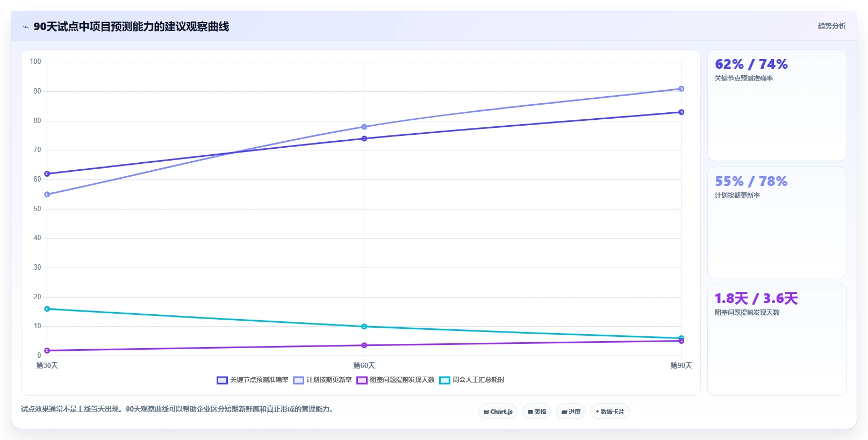
Task: Click the Chart.js chip
Action: pyautogui.click(x=498, y=412)
